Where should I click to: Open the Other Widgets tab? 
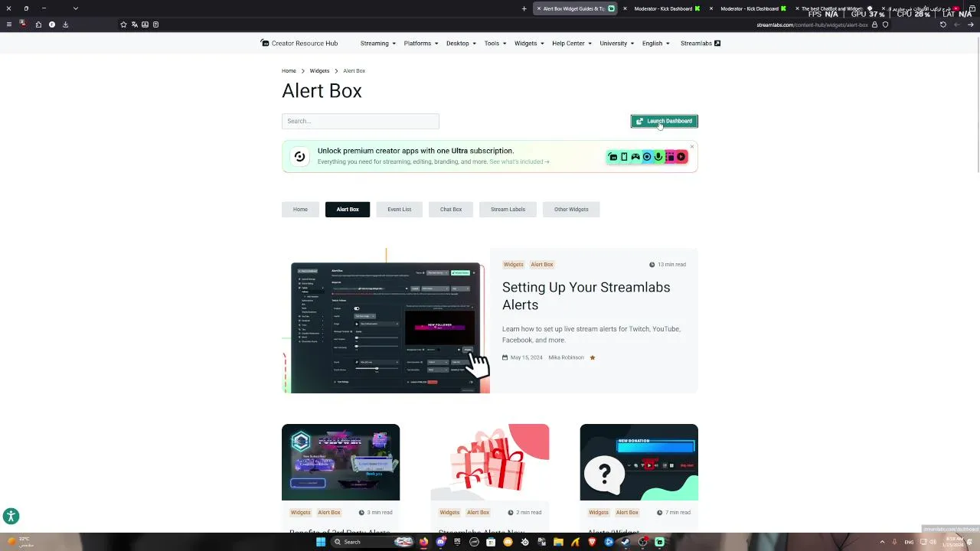tap(571, 209)
